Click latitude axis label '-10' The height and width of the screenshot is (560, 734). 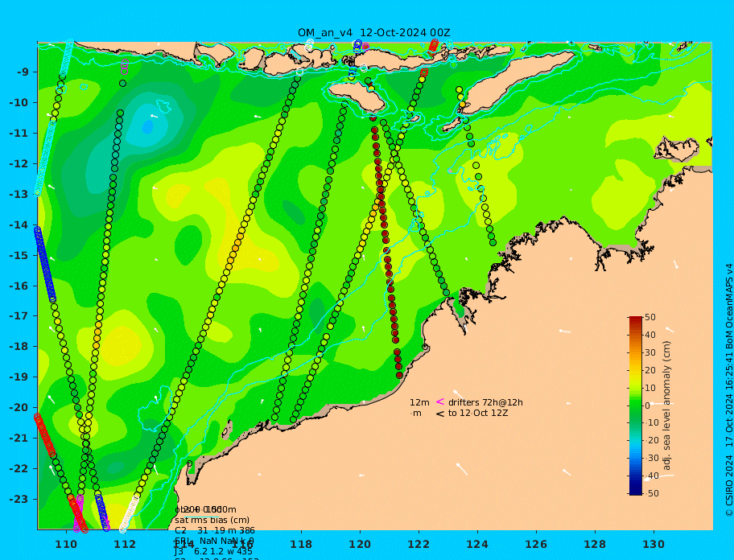click(x=19, y=102)
